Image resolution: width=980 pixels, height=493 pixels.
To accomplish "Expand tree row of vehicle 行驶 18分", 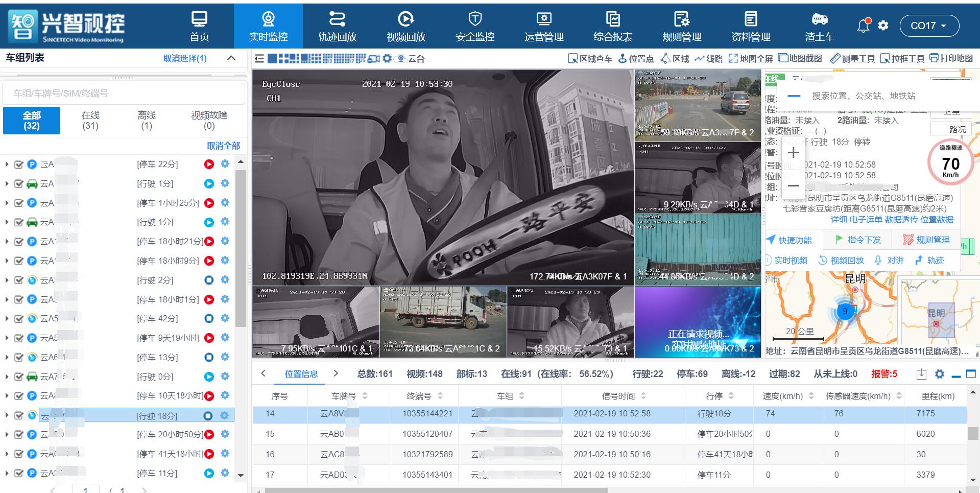I will pos(7,415).
